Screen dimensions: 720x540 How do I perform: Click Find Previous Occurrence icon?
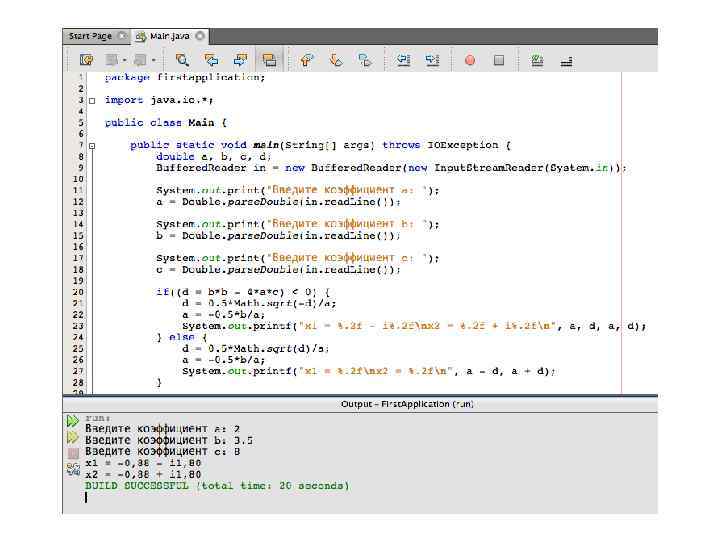tap(211, 60)
